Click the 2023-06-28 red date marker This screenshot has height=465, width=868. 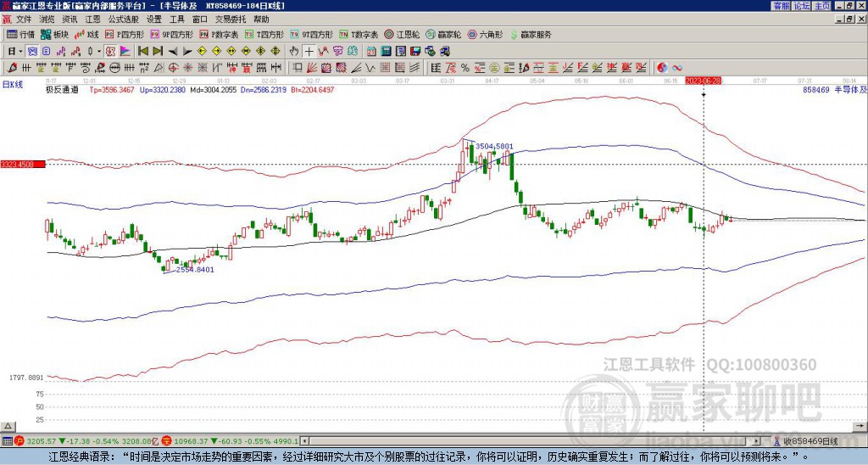pos(703,81)
